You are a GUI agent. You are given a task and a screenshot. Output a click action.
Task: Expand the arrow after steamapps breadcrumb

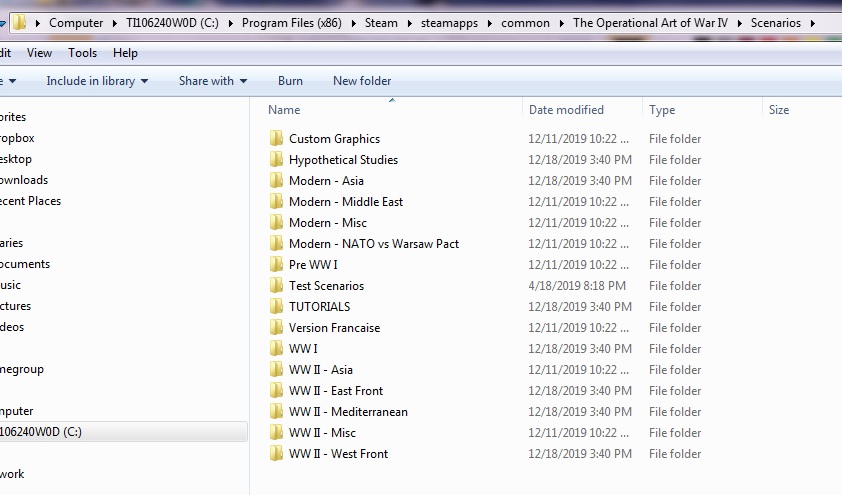pyautogui.click(x=489, y=23)
